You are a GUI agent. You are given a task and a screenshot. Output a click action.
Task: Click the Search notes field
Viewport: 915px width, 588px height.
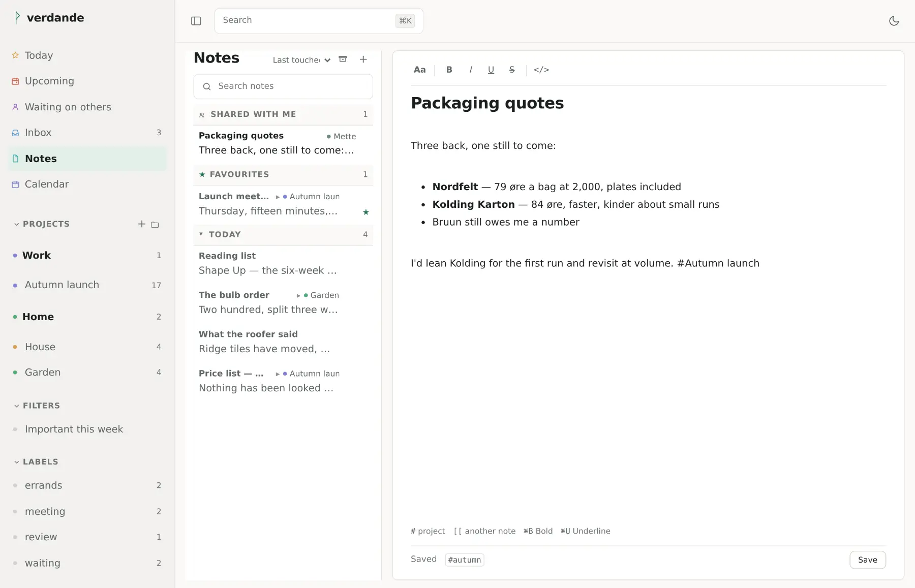(283, 86)
